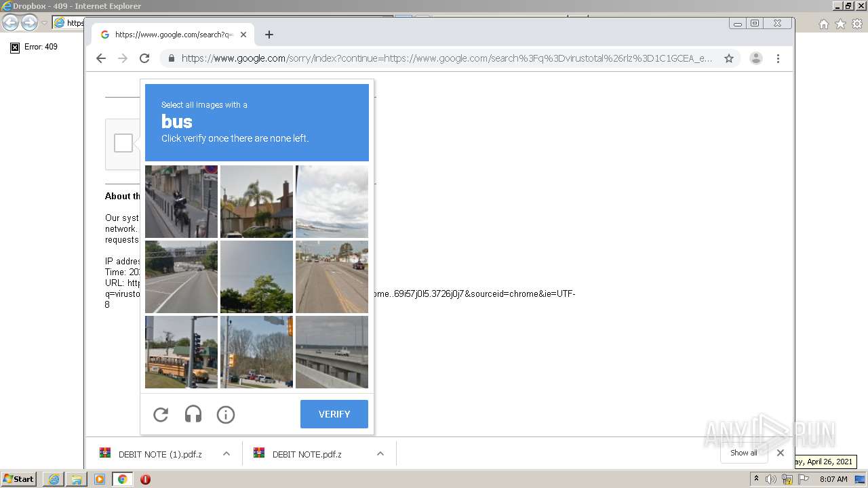
Task: Open Windows Media Player from the taskbar
Action: point(100,479)
